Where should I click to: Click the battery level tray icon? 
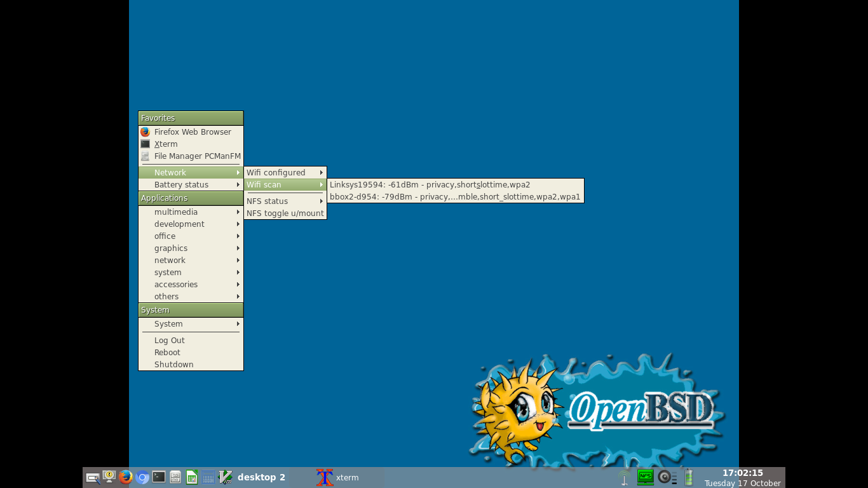point(688,477)
